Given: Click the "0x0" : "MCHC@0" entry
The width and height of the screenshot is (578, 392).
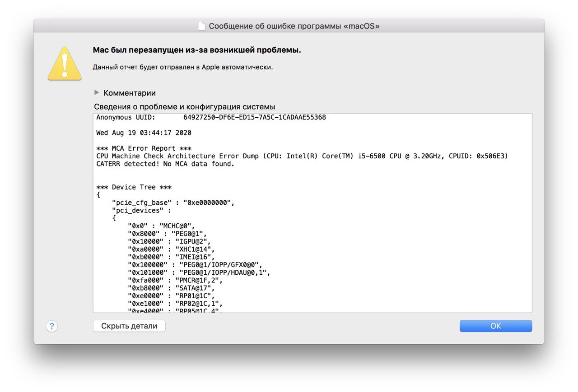Looking at the screenshot, I should [162, 226].
